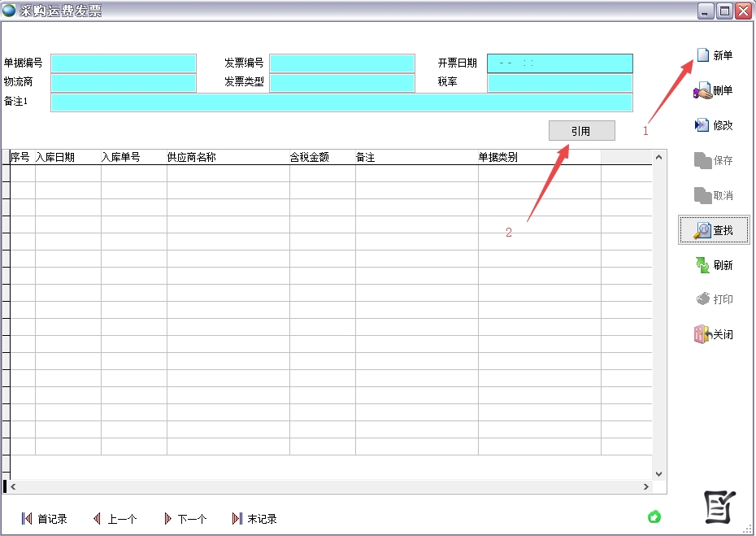
Task: Click the 修改 (Modify) icon
Action: (x=702, y=125)
